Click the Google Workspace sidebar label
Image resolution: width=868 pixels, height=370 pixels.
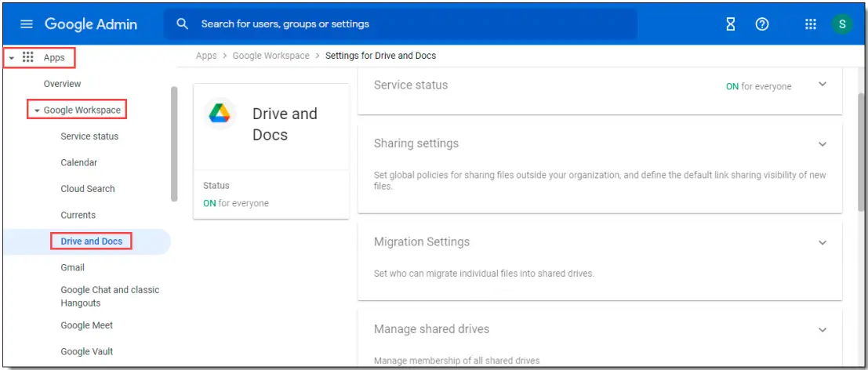point(82,110)
